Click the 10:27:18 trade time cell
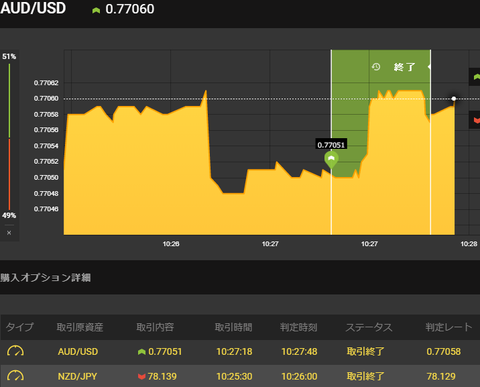Image resolution: width=480 pixels, height=387 pixels. point(234,352)
